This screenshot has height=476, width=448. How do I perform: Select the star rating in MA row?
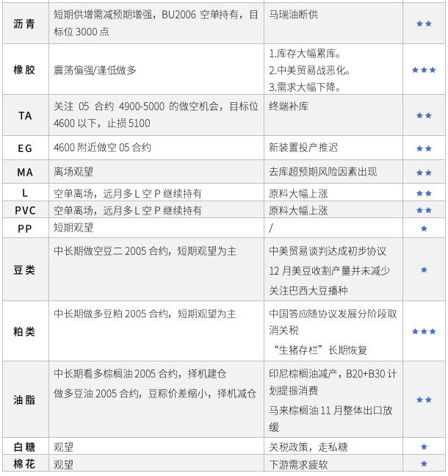pyautogui.click(x=424, y=173)
